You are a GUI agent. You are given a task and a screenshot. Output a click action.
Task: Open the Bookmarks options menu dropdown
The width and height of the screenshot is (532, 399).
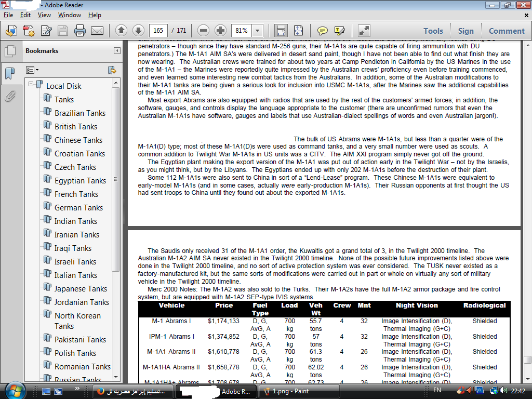click(32, 70)
